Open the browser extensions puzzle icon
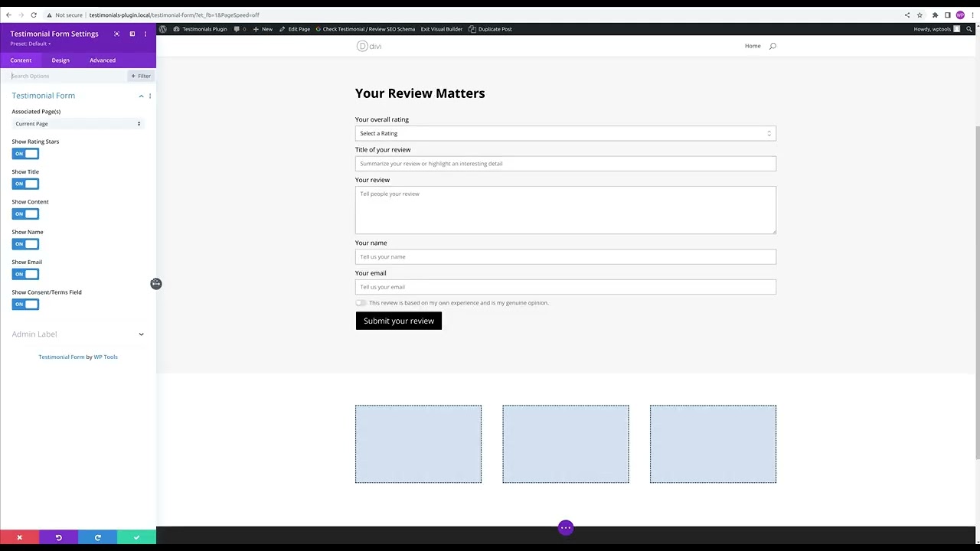The width and height of the screenshot is (980, 551). tap(935, 15)
